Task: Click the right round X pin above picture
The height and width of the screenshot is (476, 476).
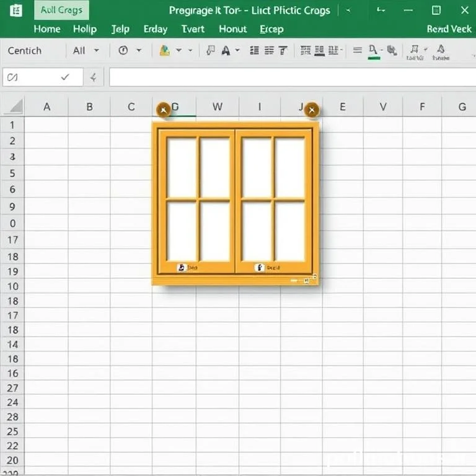Action: (312, 110)
